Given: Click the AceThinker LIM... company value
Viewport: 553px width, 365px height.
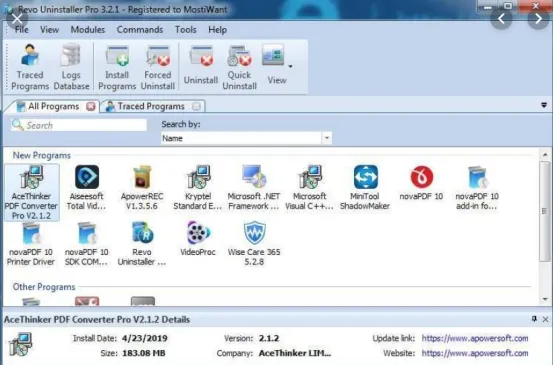Looking at the screenshot, I should pos(295,353).
